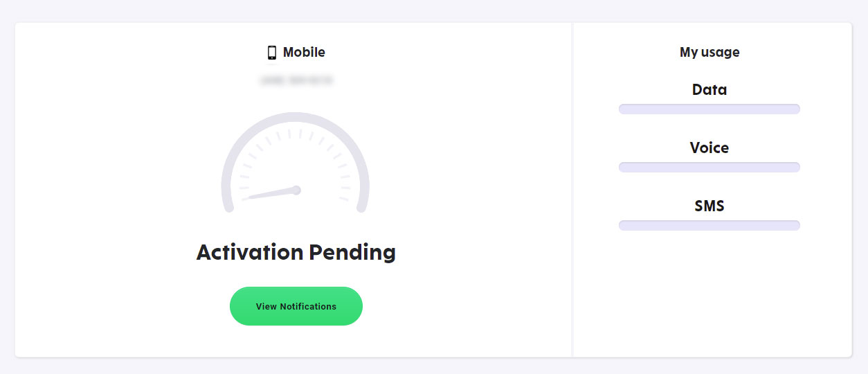Click the Data label

click(x=709, y=89)
